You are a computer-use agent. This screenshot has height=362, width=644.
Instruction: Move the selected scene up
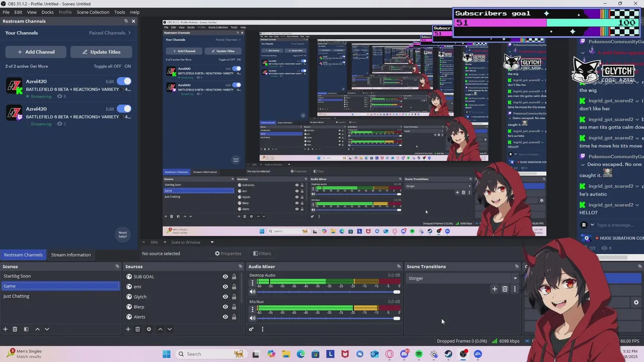click(37, 329)
